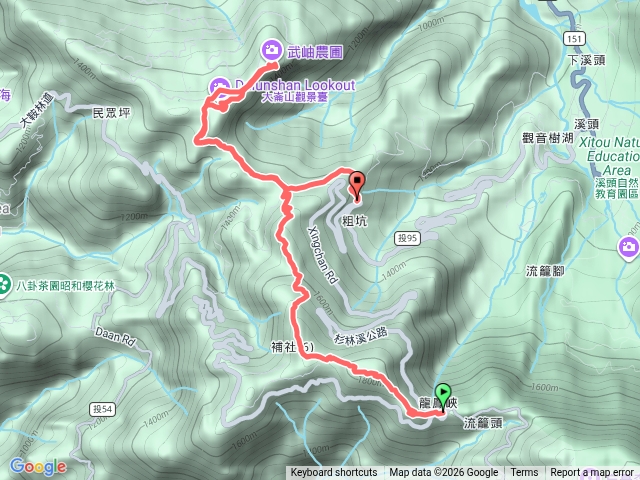This screenshot has width=640, height=480.
Task: Click the Xitou Nature Education Area label
Action: click(x=611, y=156)
